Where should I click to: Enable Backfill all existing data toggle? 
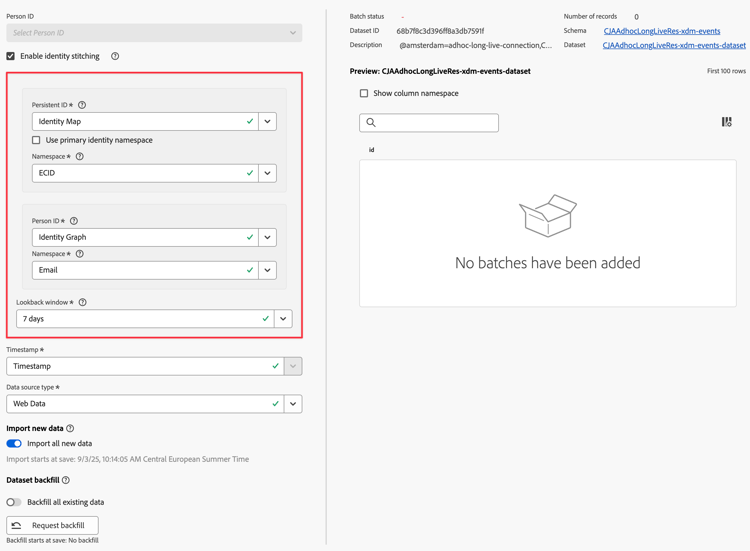14,502
